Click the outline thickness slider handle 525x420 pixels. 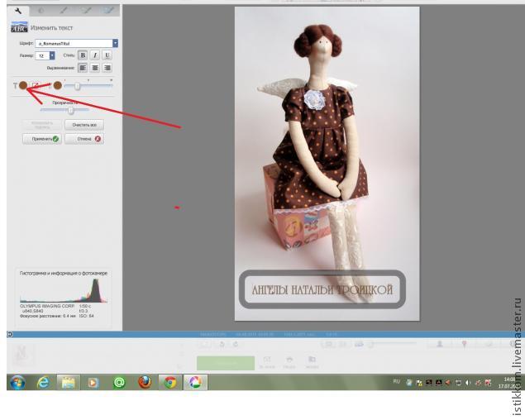click(x=78, y=87)
